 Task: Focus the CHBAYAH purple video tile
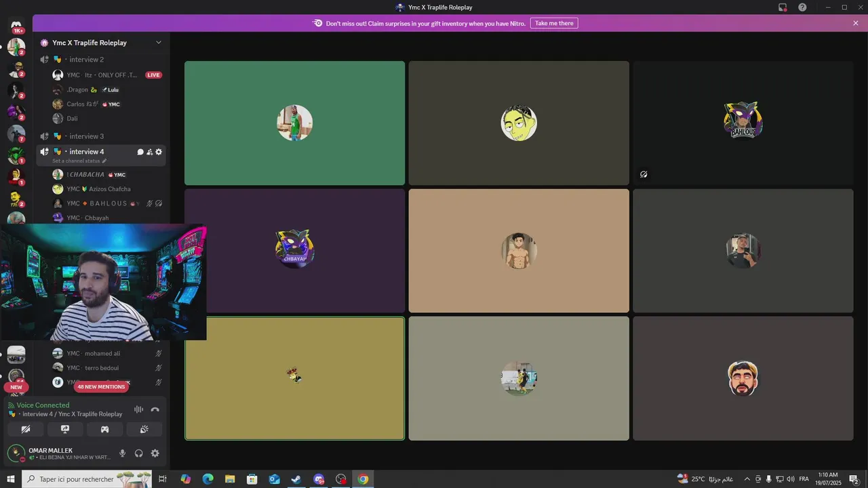(x=294, y=251)
